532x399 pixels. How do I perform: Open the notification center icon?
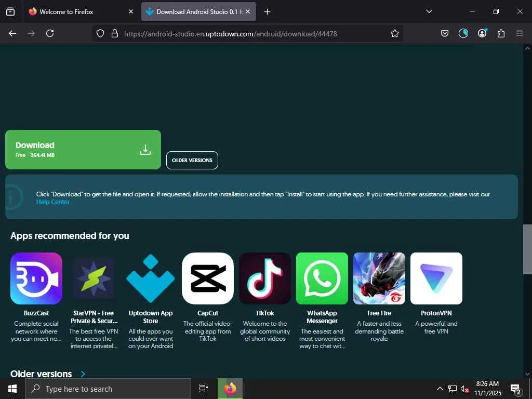tap(516, 389)
